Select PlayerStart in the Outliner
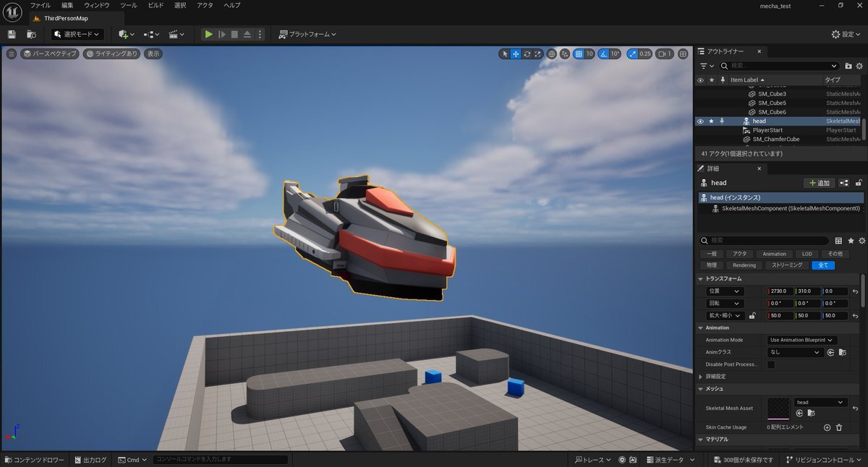Viewport: 868px width, 467px height. coord(767,130)
